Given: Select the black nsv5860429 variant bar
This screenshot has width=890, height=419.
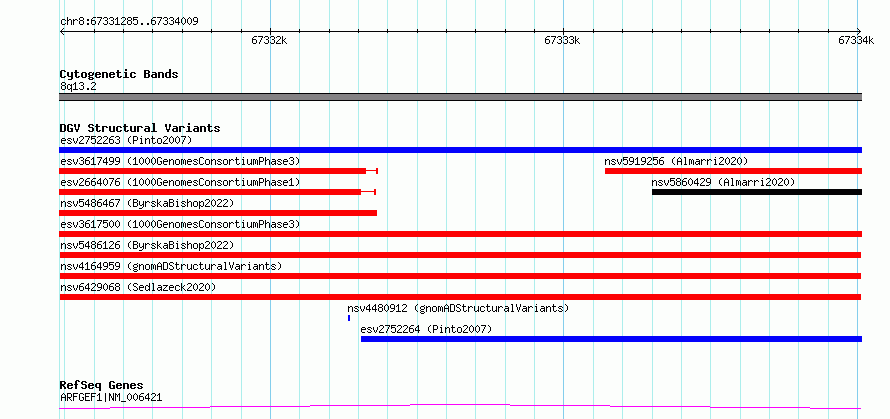Looking at the screenshot, I should tap(757, 192).
